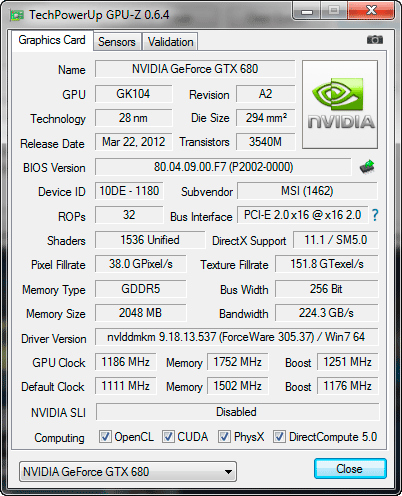
Task: Select the Graphics Card tab
Action: (52, 40)
